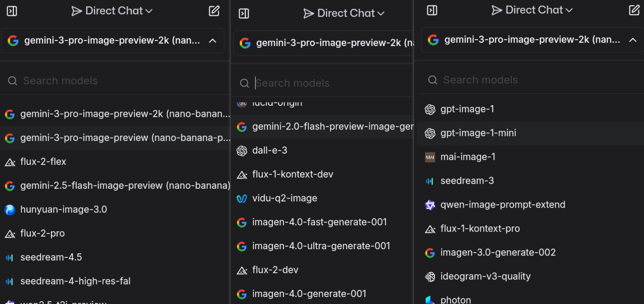
Task: Collapse the model selector chevron in left panel
Action: click(x=213, y=41)
